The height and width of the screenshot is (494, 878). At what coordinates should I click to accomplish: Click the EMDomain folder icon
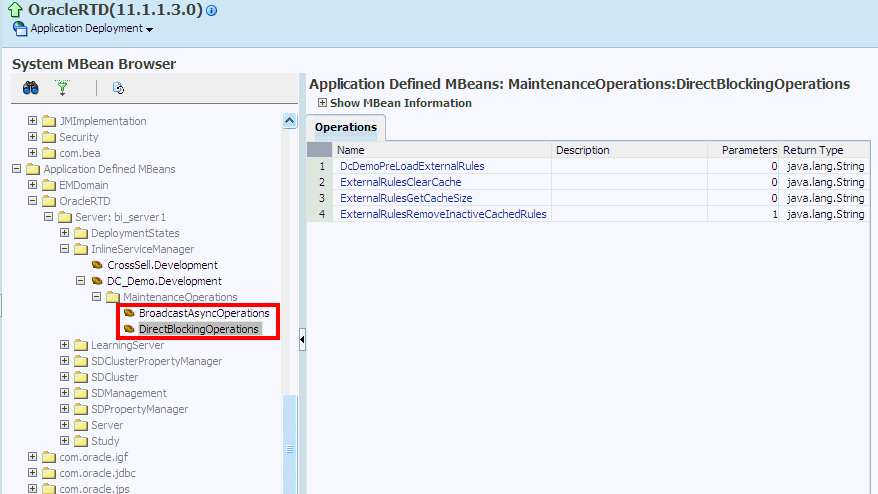[x=49, y=185]
